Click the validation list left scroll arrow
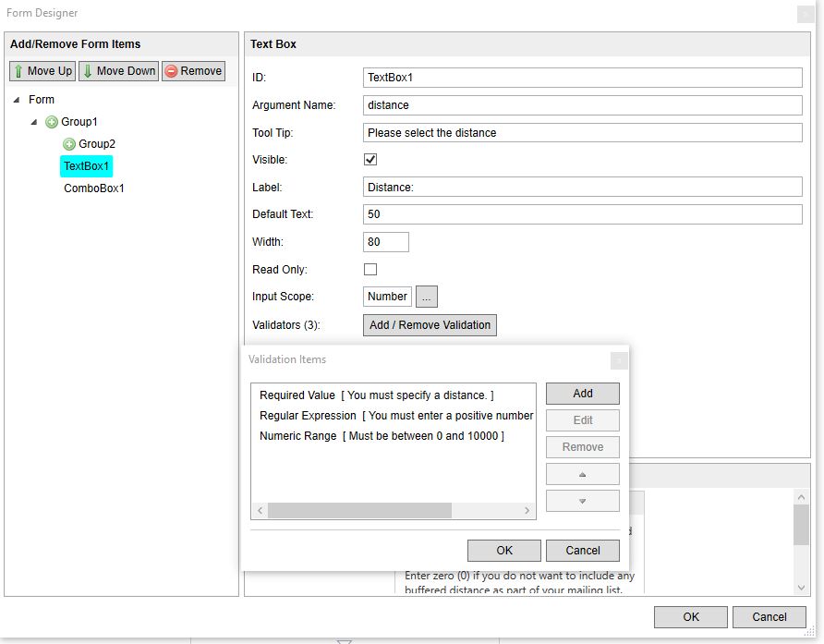824x644 pixels. (x=261, y=510)
